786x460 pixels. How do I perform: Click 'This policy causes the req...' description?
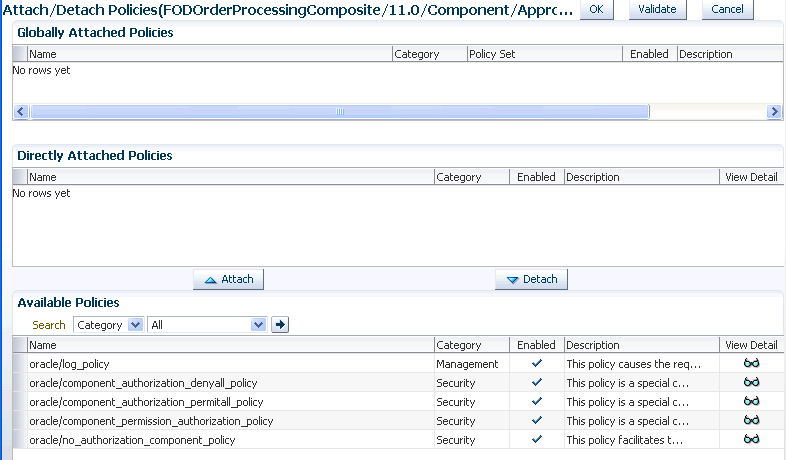tap(634, 364)
